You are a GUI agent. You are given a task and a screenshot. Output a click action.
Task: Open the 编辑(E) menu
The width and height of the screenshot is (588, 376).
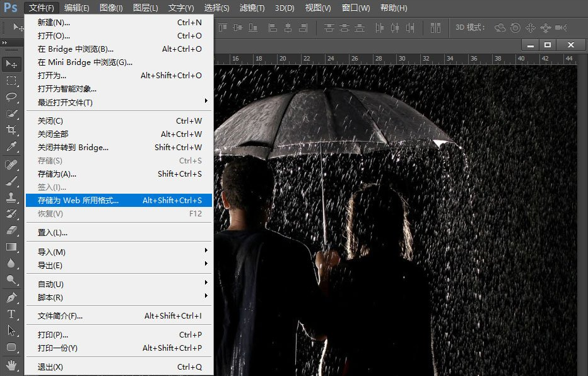[x=76, y=8]
